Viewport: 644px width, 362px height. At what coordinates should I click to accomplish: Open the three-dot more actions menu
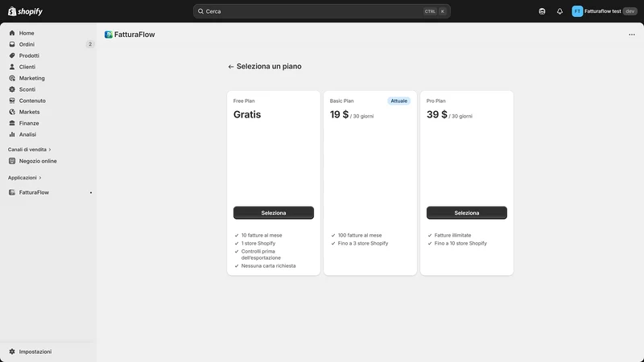(x=632, y=35)
